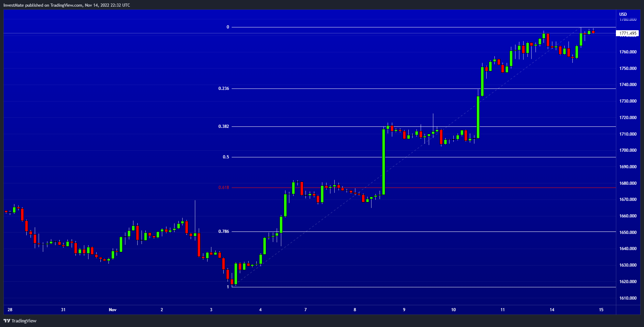The image size is (644, 327).
Task: Click the 1660.000 price axis value
Action: (x=628, y=216)
